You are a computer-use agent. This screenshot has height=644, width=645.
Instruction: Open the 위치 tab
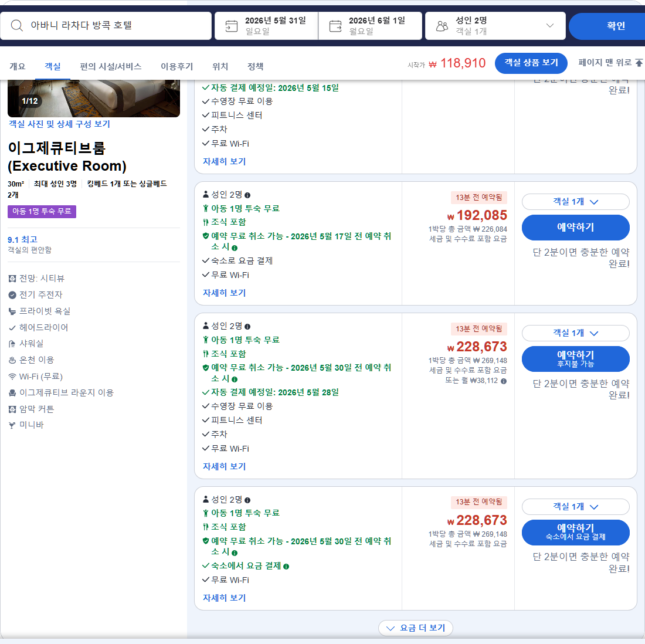coord(220,66)
